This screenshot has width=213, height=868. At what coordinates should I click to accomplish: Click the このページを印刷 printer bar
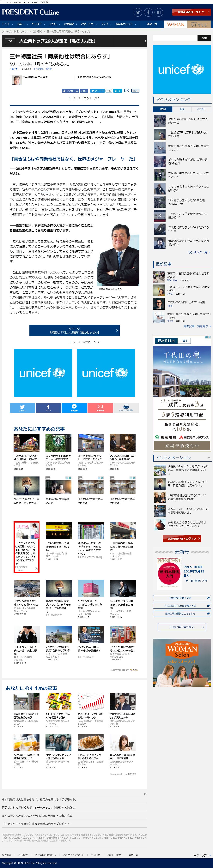(126, 408)
